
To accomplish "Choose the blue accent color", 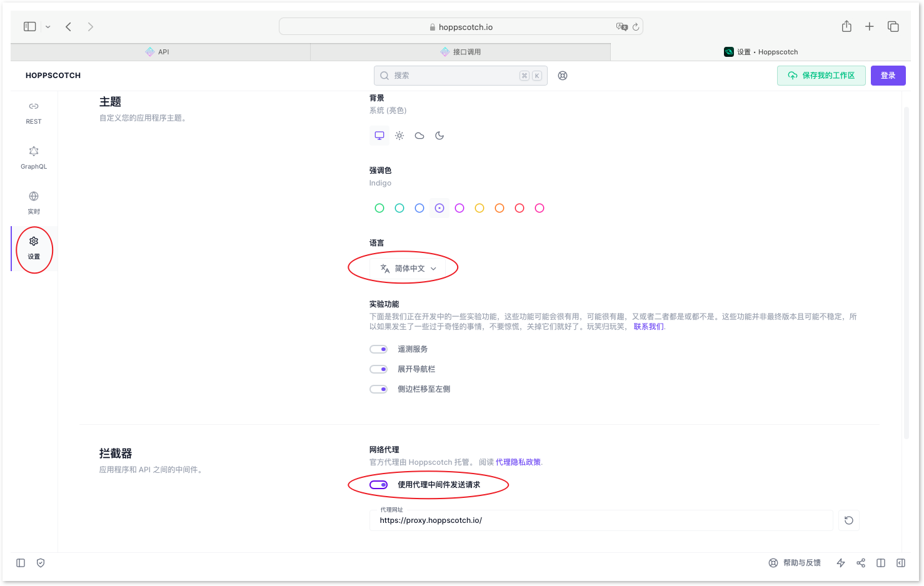I will point(419,208).
